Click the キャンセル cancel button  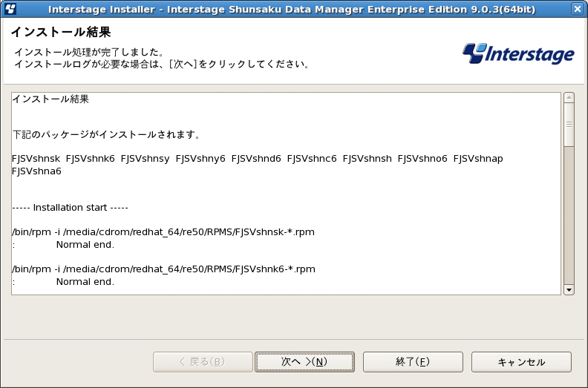click(521, 362)
